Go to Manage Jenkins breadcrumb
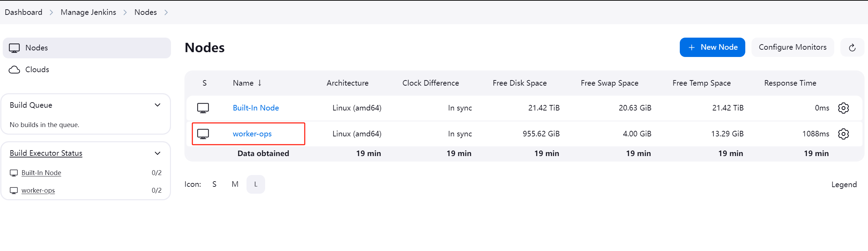 tap(88, 12)
